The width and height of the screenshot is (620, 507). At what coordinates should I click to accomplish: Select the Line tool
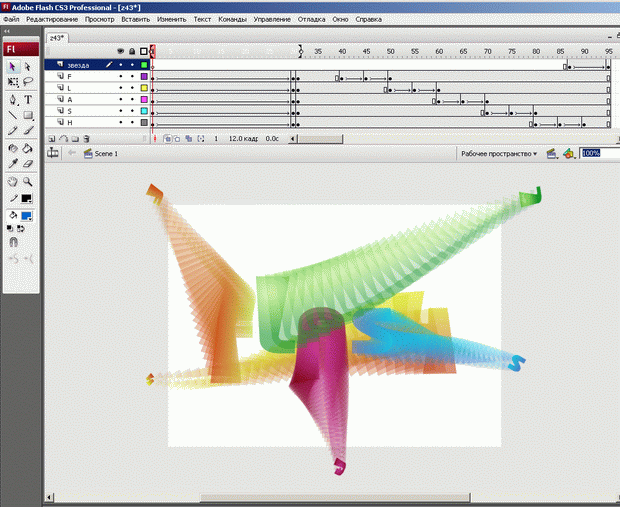tap(12, 115)
